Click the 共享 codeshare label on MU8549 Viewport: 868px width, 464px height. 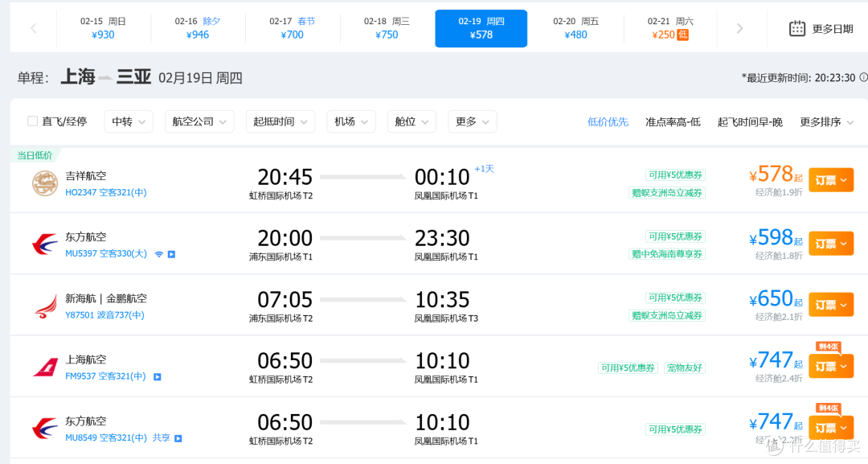(x=161, y=437)
